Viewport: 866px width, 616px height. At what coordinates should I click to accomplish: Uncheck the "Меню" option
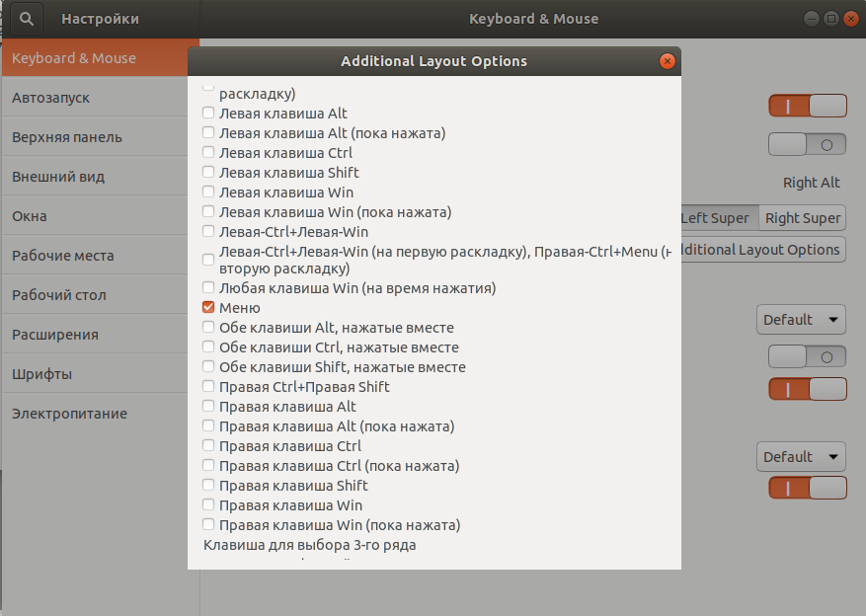click(207, 307)
